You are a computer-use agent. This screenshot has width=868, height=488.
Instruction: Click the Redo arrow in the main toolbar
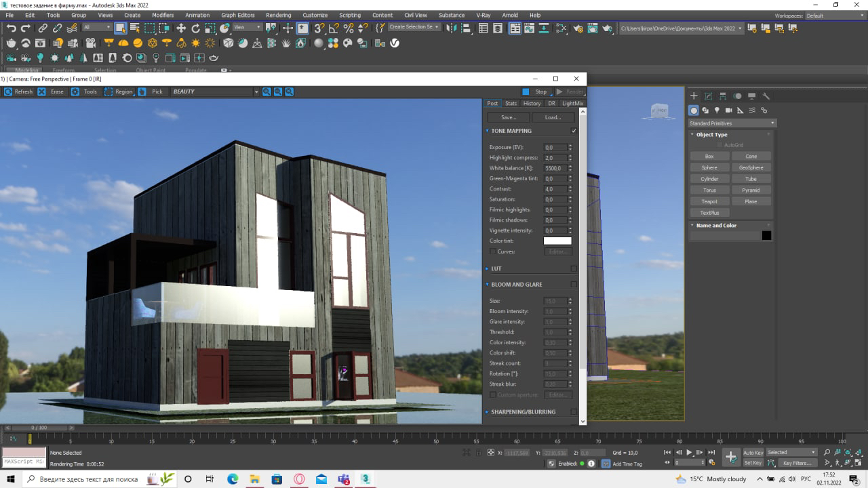26,28
